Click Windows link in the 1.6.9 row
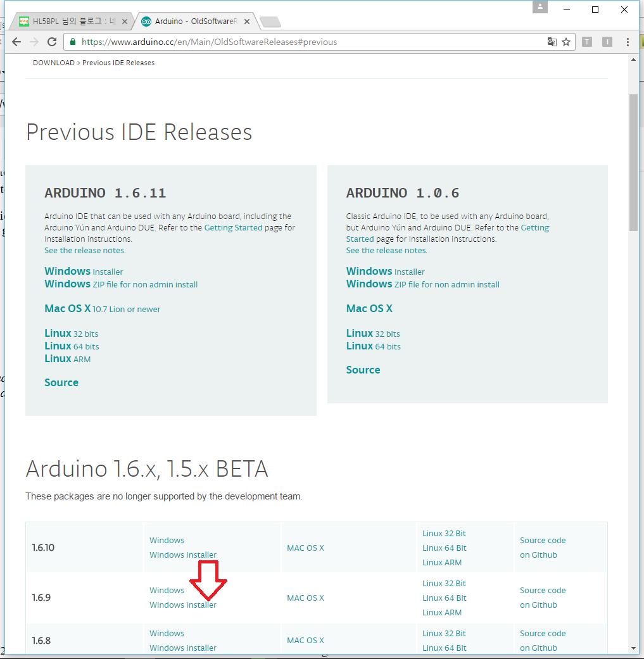 (x=167, y=591)
